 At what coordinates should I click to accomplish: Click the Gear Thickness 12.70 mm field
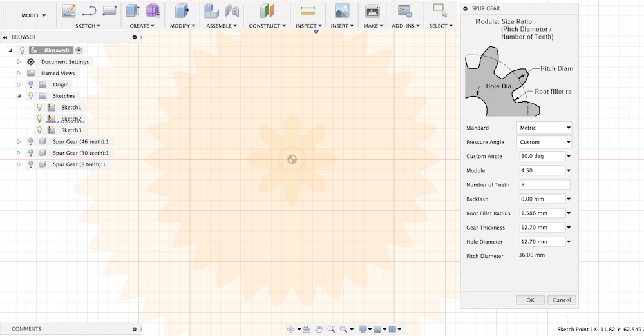tap(542, 228)
